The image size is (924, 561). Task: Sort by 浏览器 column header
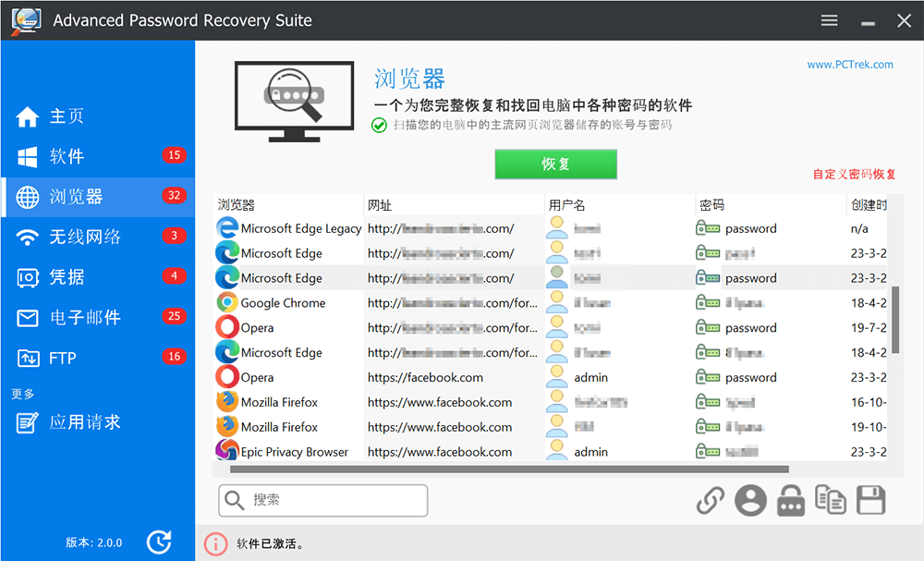tap(287, 205)
